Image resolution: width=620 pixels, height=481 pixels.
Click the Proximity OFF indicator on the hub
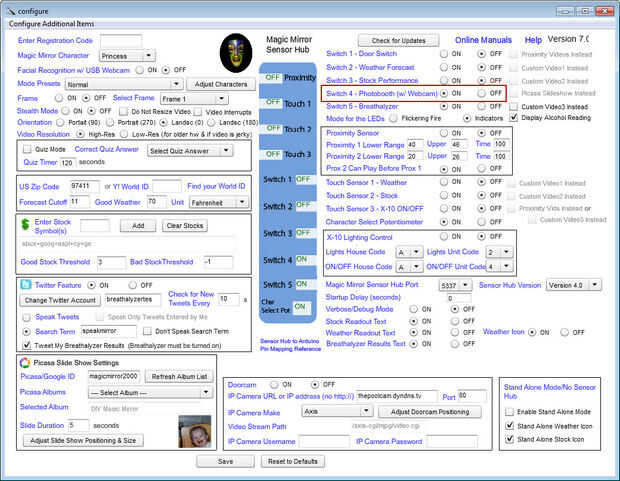[272, 77]
